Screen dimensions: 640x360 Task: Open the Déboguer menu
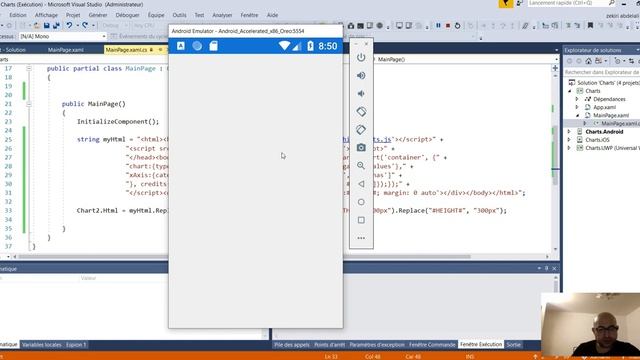(127, 15)
